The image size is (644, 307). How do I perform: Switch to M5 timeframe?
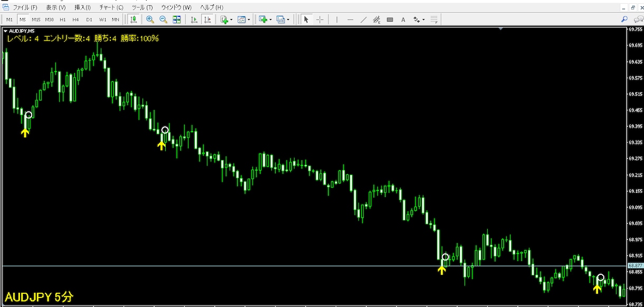pos(23,20)
